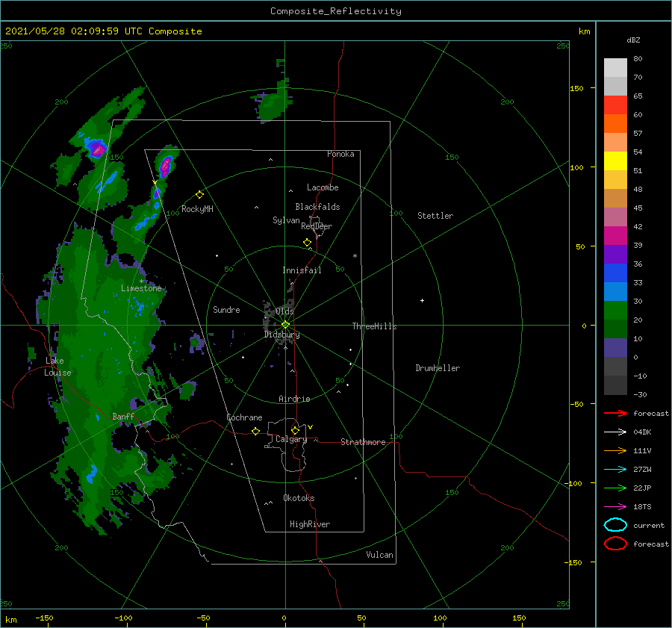Click the Strathmore label

(x=363, y=442)
